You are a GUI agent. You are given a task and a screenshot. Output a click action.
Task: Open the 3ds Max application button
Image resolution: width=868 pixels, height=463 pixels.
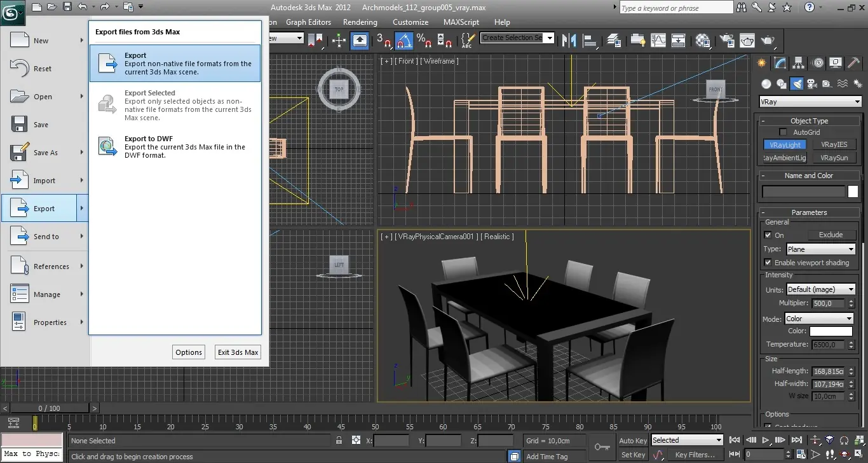click(x=13, y=11)
